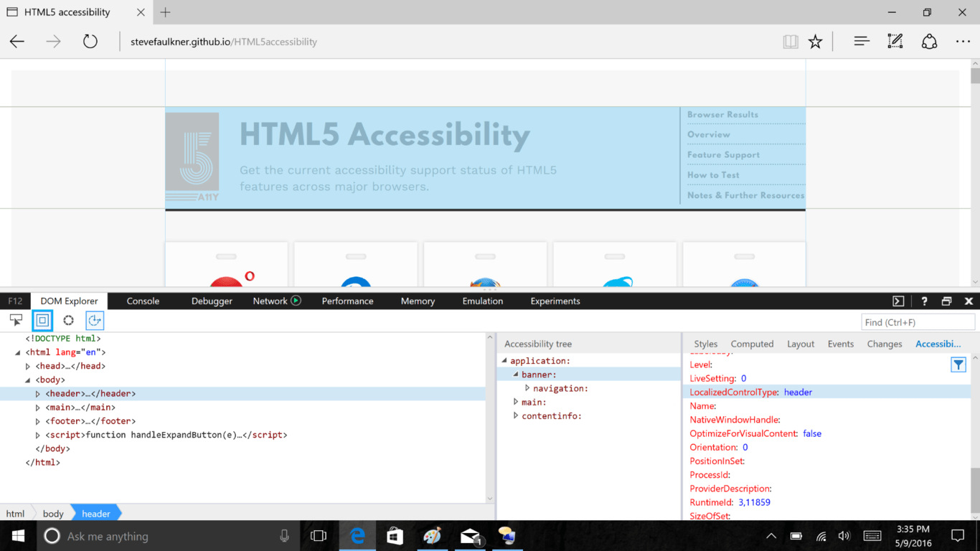The image size is (980, 551).
Task: Open the Reading view book icon
Action: [791, 42]
